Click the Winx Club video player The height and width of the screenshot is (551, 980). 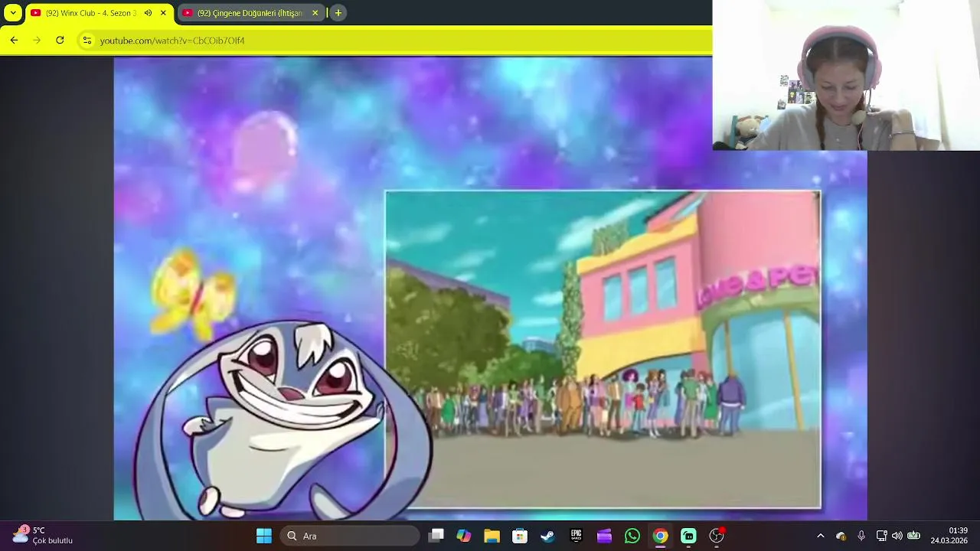[490, 289]
